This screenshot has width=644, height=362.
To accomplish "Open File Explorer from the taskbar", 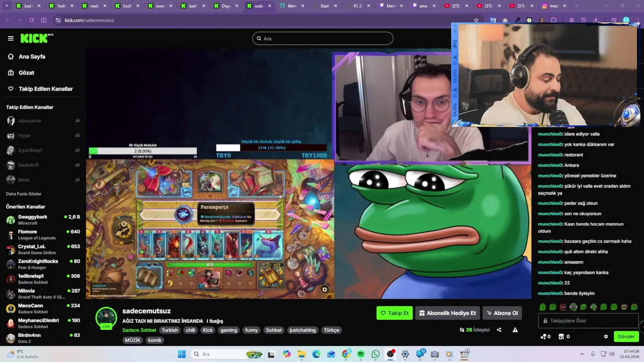I will point(301,354).
